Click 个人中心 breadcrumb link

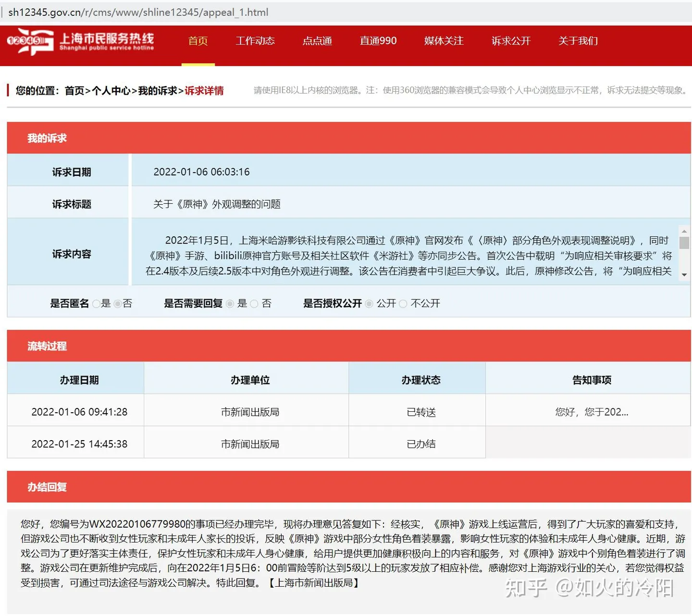pos(111,91)
